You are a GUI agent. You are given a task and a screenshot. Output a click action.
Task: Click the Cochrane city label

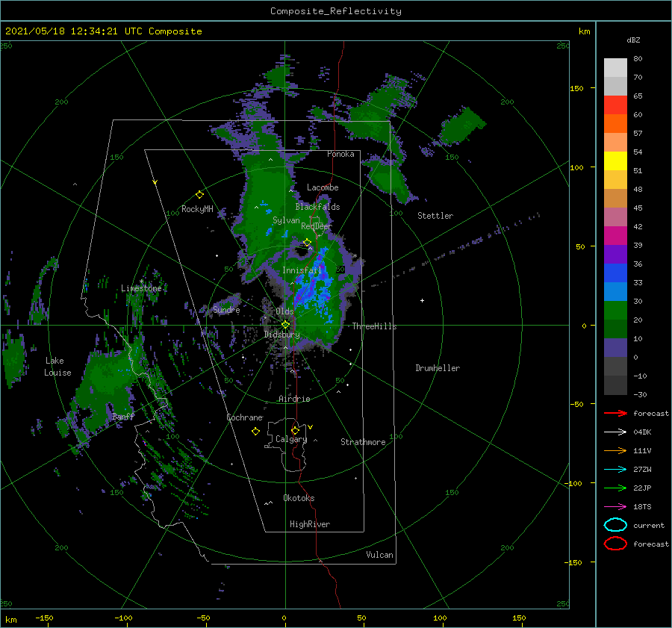coord(244,417)
